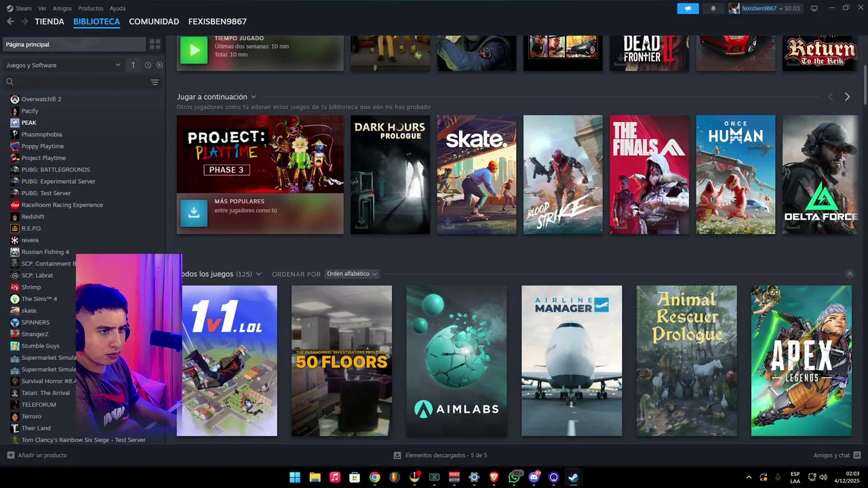
Task: Show previous Jugar a continuación games
Action: click(x=831, y=97)
